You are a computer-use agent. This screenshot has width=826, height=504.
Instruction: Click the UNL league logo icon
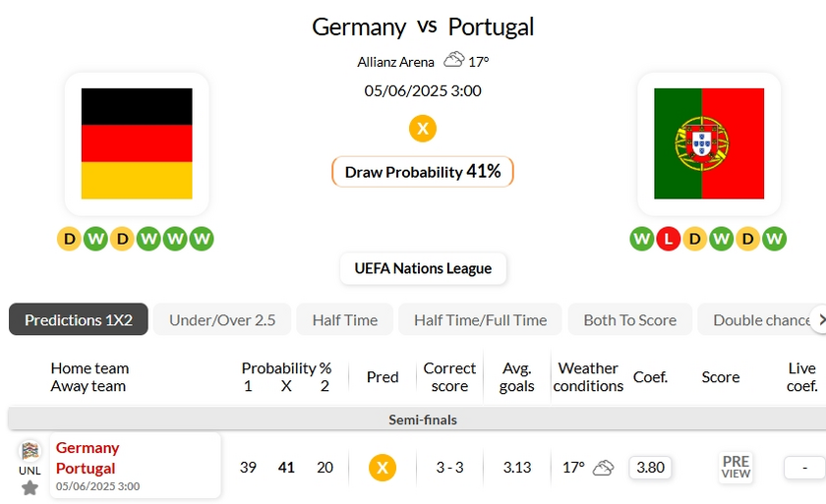[x=29, y=451]
